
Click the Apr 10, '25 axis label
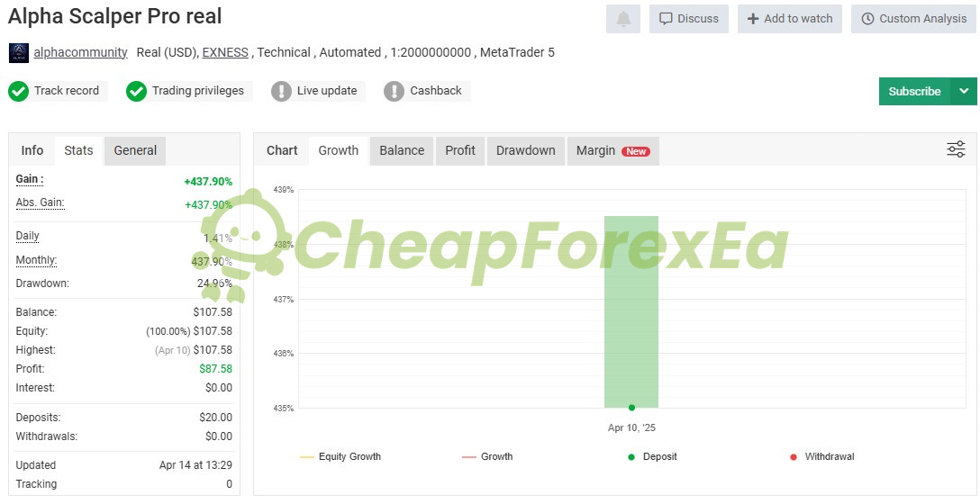click(x=632, y=428)
